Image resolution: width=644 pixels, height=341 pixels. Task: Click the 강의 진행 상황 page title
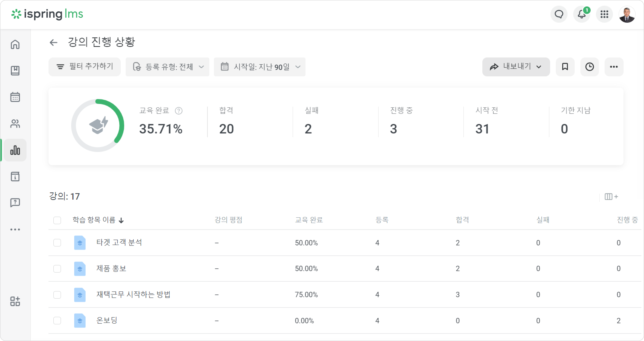(x=101, y=42)
